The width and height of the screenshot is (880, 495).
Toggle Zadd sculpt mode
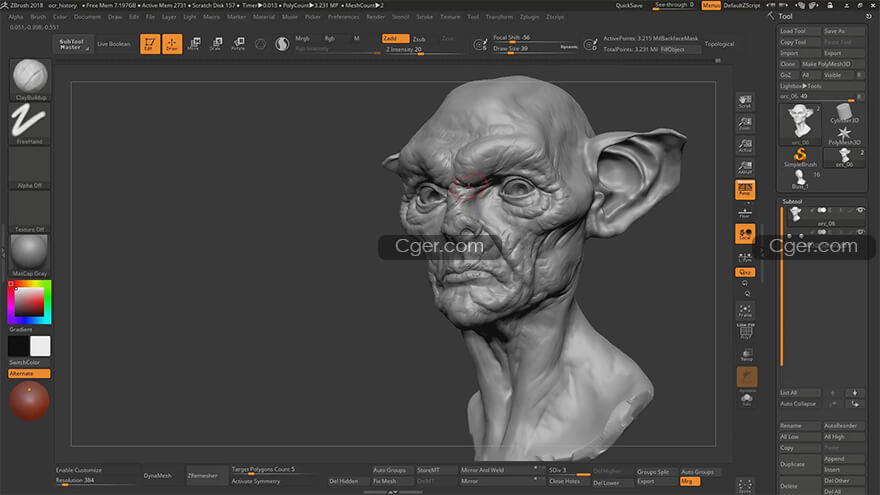coord(395,38)
